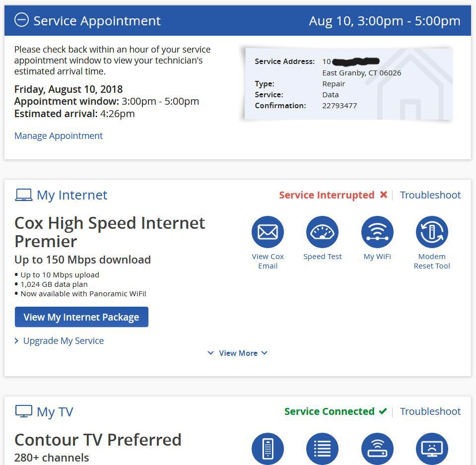The image size is (476, 465).
Task: Click Troubleshoot link for My Internet
Action: click(x=430, y=195)
